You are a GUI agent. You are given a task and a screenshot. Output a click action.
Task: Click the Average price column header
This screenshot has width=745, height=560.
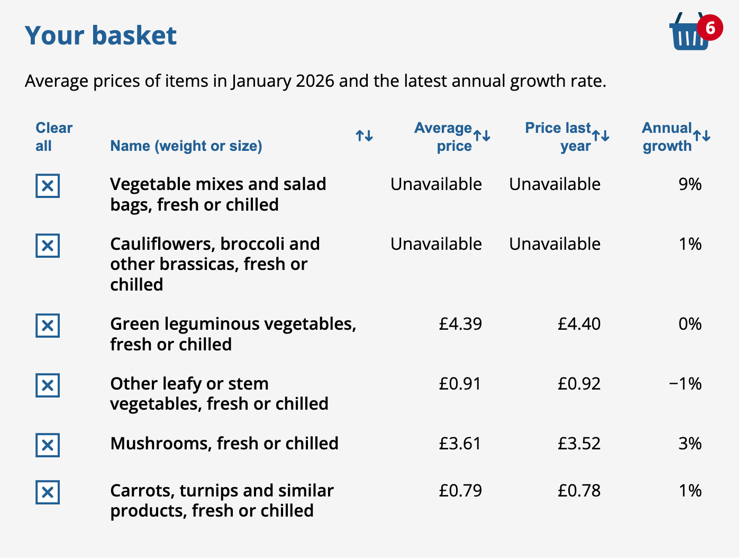(443, 137)
